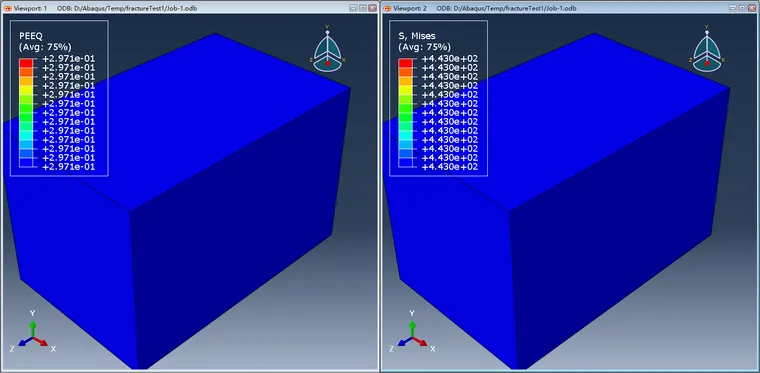760x373 pixels.
Task: Select the red swatch in PEEQ legend
Action: coord(26,63)
